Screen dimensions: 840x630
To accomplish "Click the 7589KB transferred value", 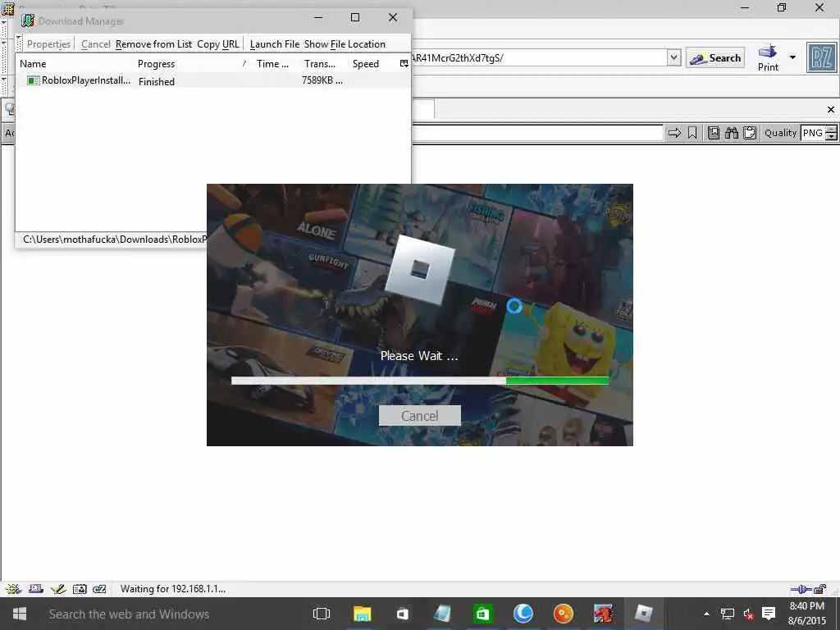I will [322, 80].
